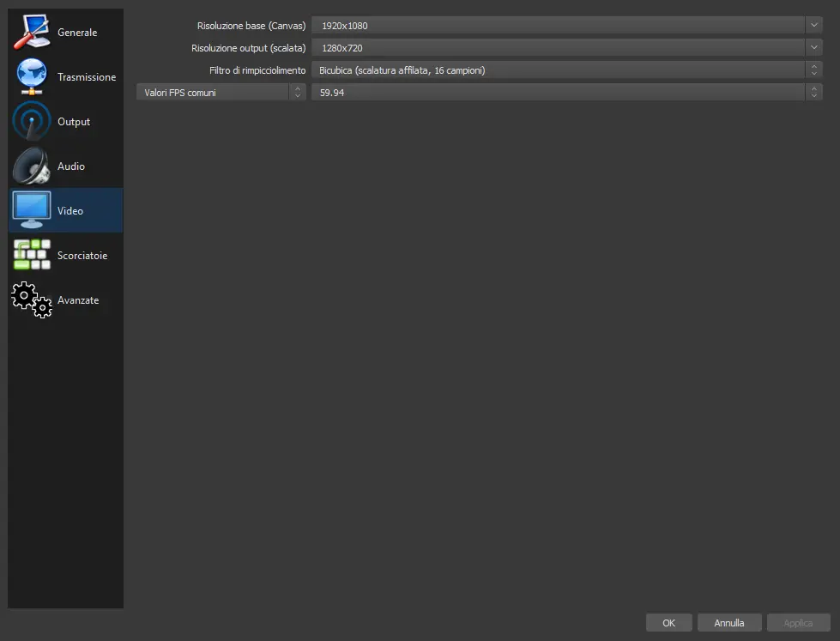840x641 pixels.
Task: Click the Bicubica filter combo box text
Action: 402,70
